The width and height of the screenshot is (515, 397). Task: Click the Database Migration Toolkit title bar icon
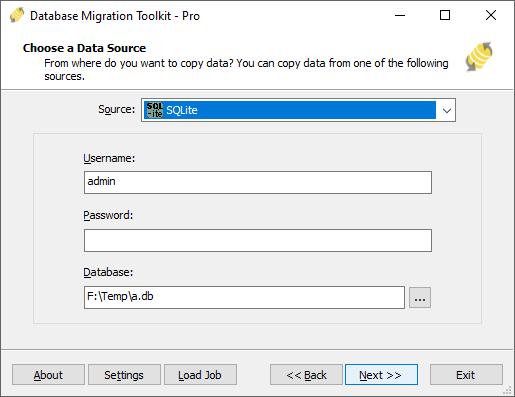17,15
